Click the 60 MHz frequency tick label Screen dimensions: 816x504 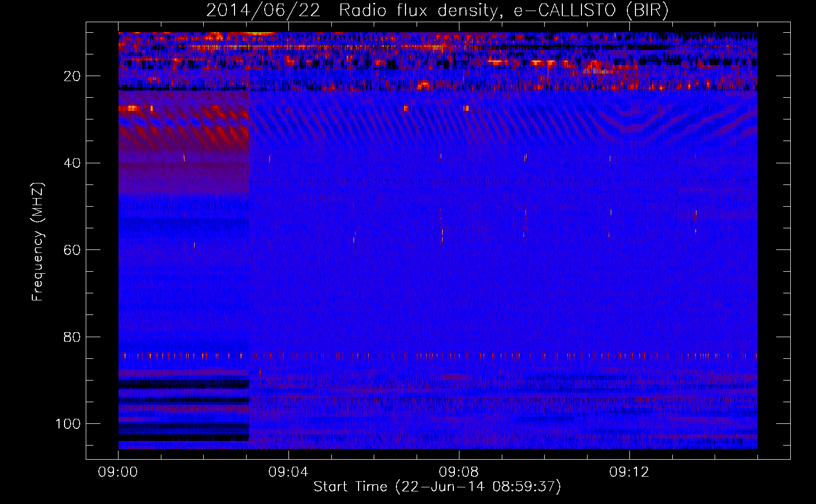72,250
